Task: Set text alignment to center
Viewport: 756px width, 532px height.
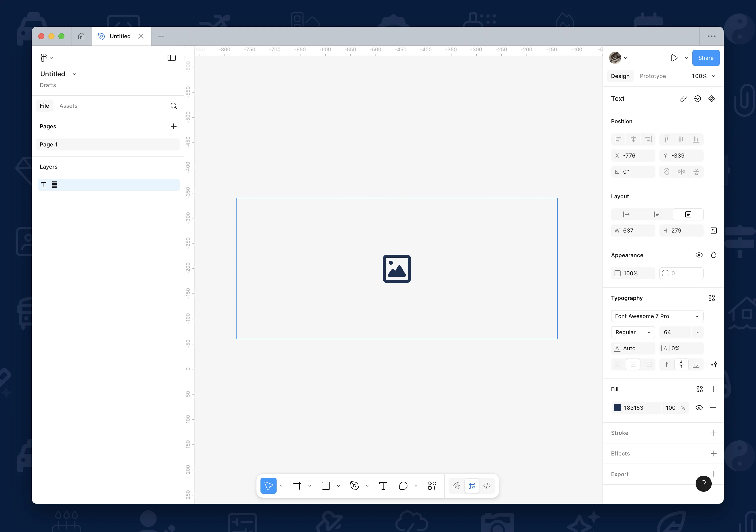Action: 633,364
